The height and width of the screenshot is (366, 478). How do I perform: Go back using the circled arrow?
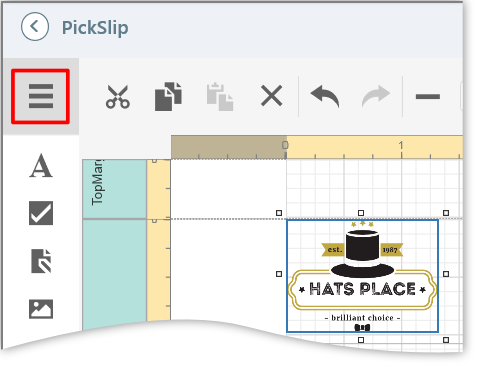(35, 27)
